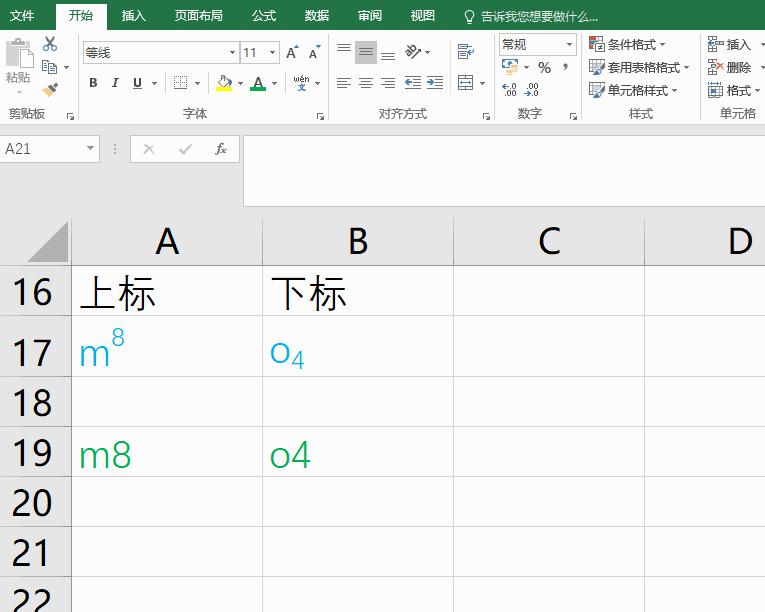Toggle Bold formatting
This screenshot has height=612, width=765.
coord(93,83)
